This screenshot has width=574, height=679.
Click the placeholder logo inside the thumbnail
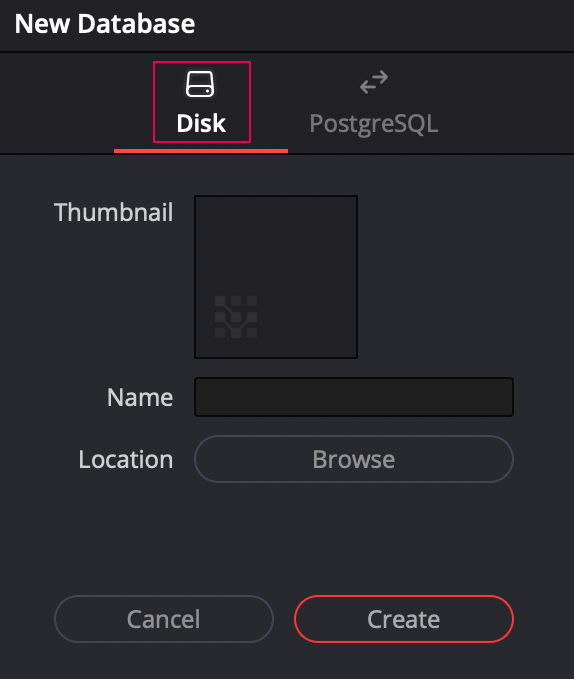236,317
